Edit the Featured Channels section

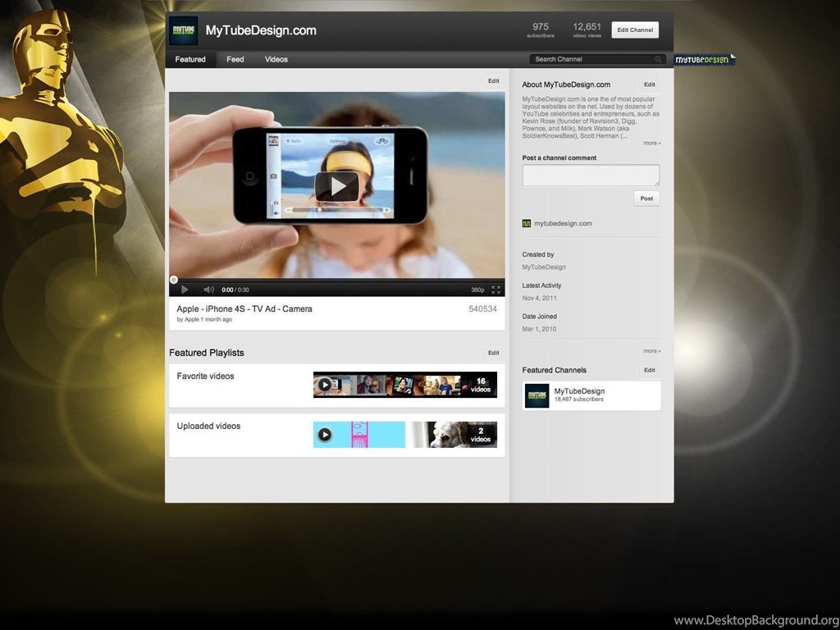(x=650, y=370)
